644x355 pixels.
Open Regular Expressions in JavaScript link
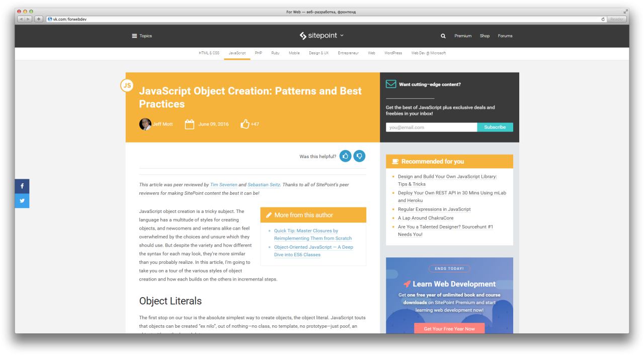click(434, 209)
